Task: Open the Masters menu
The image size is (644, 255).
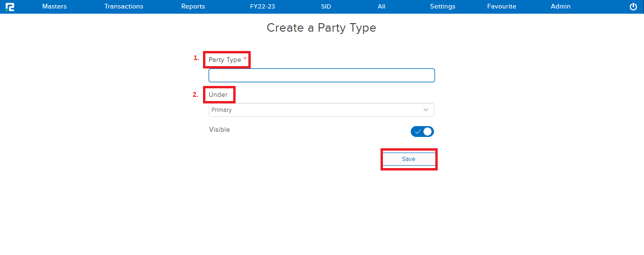Action: click(x=54, y=7)
